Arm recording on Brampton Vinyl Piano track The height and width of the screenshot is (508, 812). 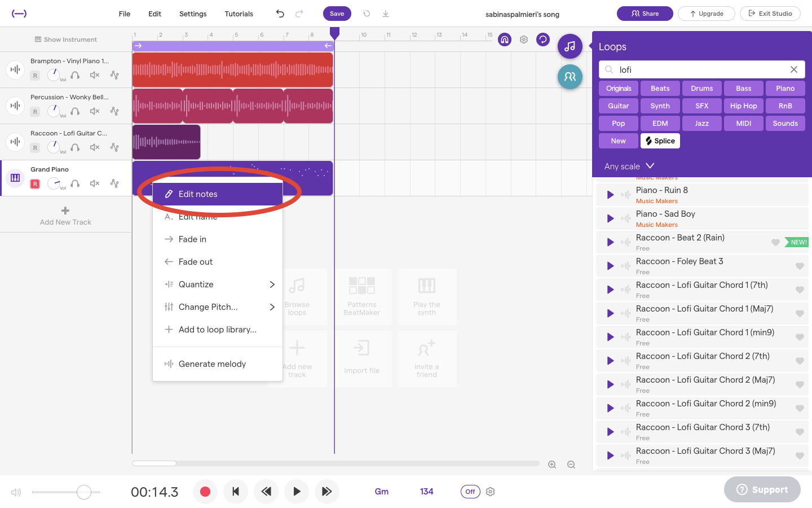tap(35, 76)
